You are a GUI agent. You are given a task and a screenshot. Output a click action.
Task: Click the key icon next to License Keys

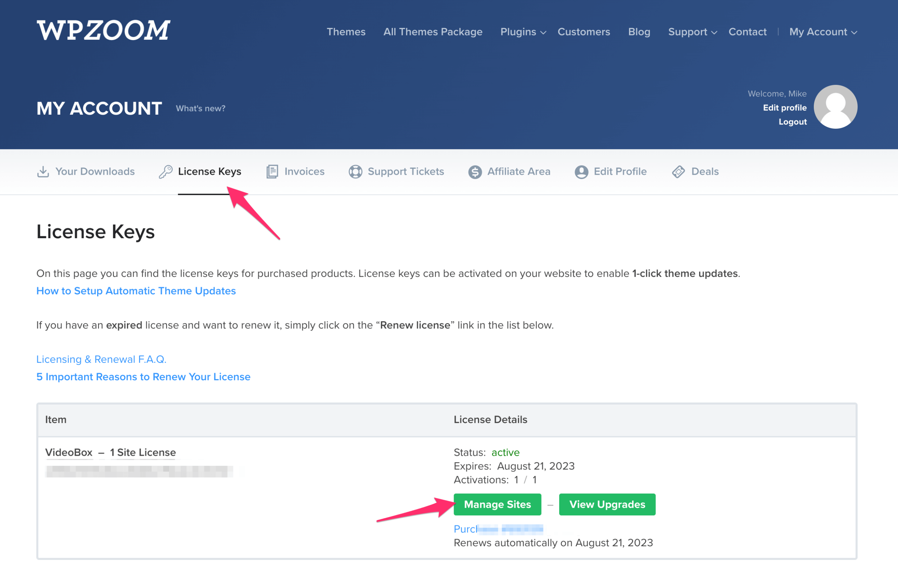(x=166, y=172)
